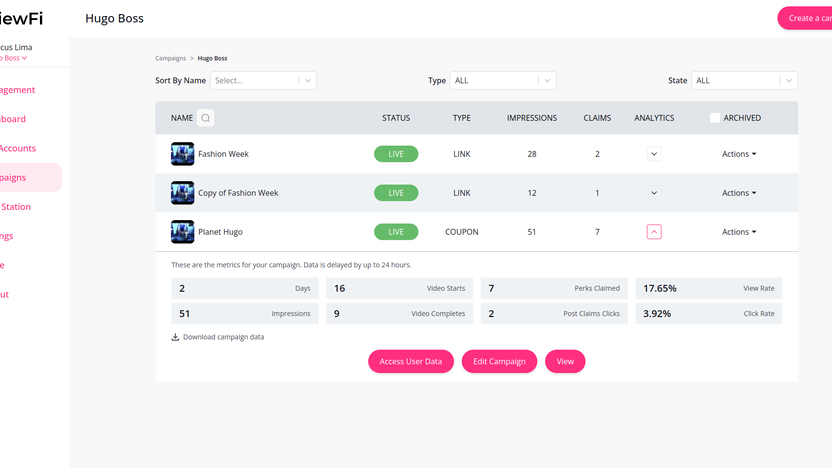Click the LIVE status badge for Fashion Week

[396, 154]
